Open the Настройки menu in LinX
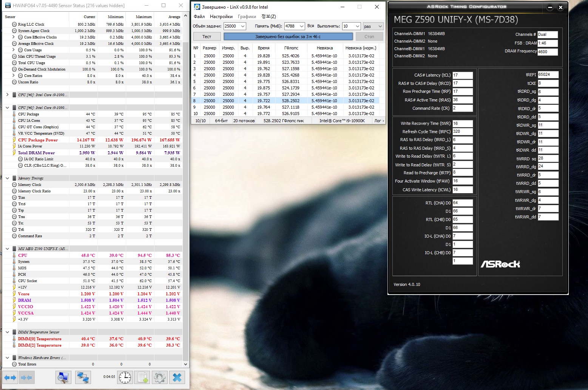The image size is (588, 390). (x=221, y=17)
